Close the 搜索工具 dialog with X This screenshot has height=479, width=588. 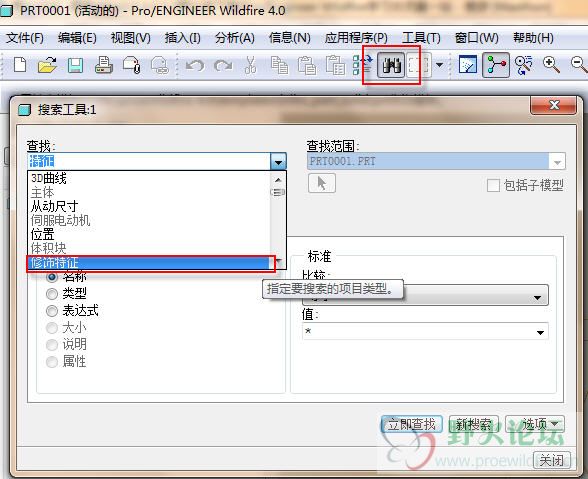pos(554,105)
